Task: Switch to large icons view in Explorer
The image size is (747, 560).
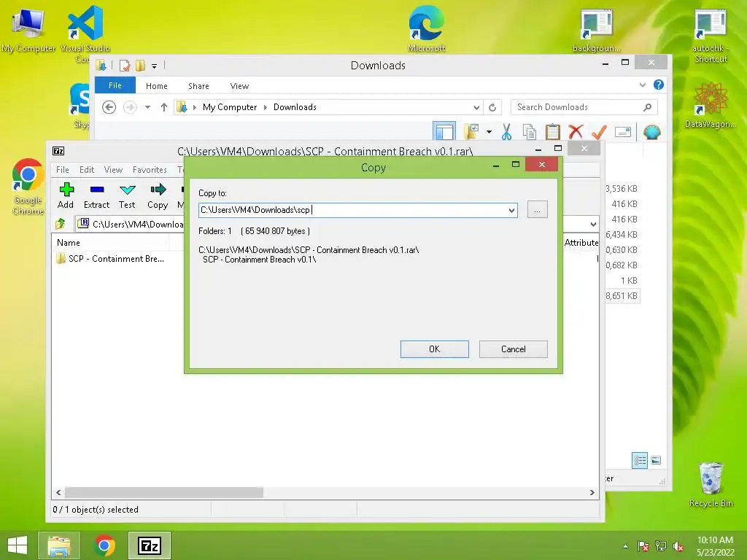Action: pos(656,460)
